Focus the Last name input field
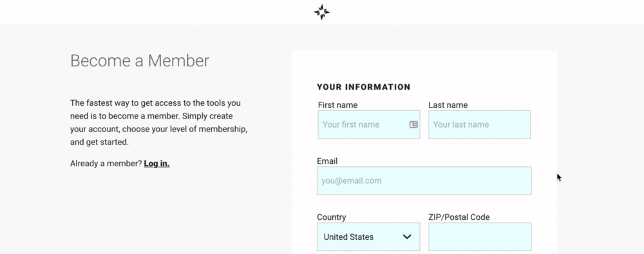The width and height of the screenshot is (644, 254). coord(479,124)
